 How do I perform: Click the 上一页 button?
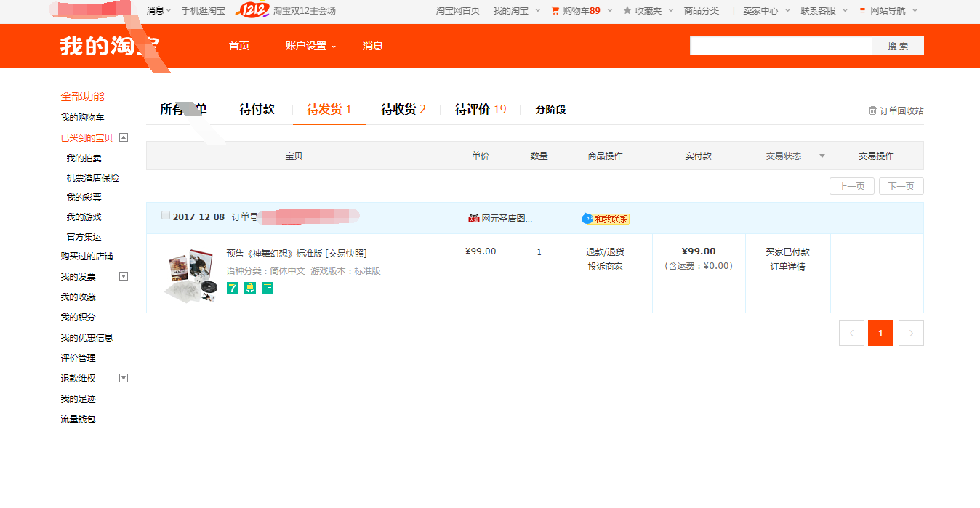tap(851, 186)
